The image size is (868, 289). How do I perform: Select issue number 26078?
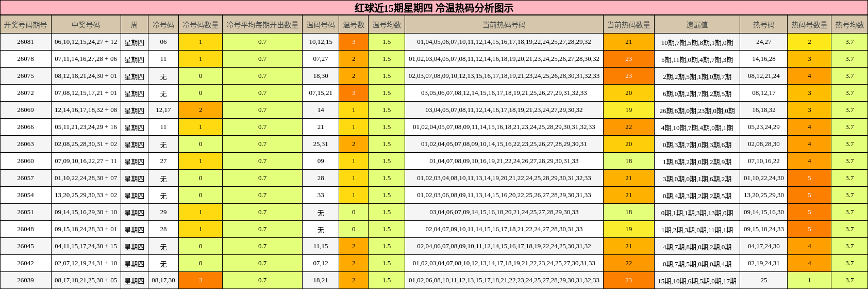click(x=25, y=59)
